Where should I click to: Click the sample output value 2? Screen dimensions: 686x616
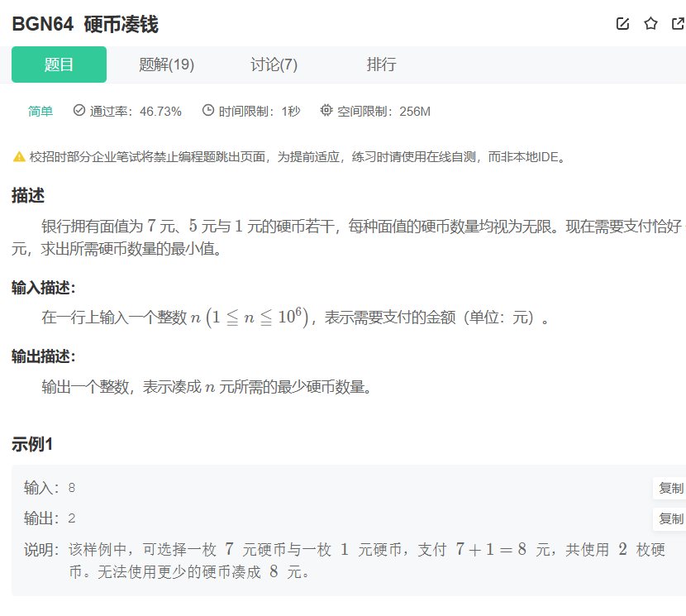tap(72, 518)
